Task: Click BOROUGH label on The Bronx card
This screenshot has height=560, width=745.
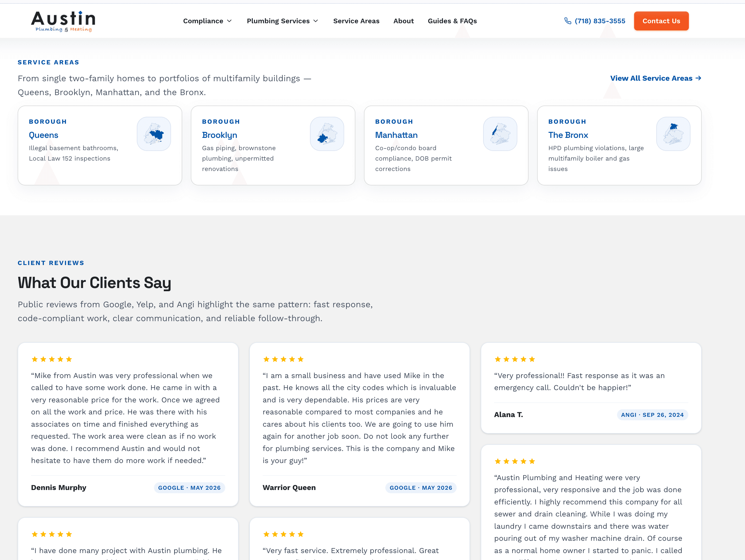Action: coord(567,122)
